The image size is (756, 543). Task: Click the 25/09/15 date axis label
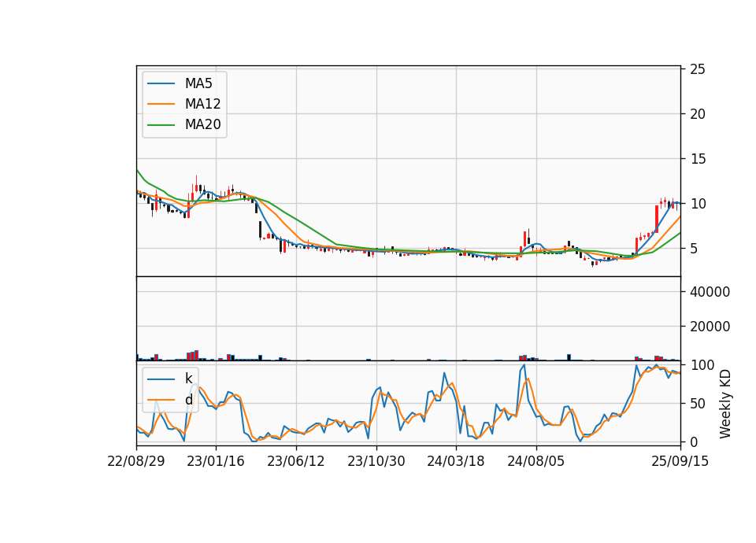(680, 461)
